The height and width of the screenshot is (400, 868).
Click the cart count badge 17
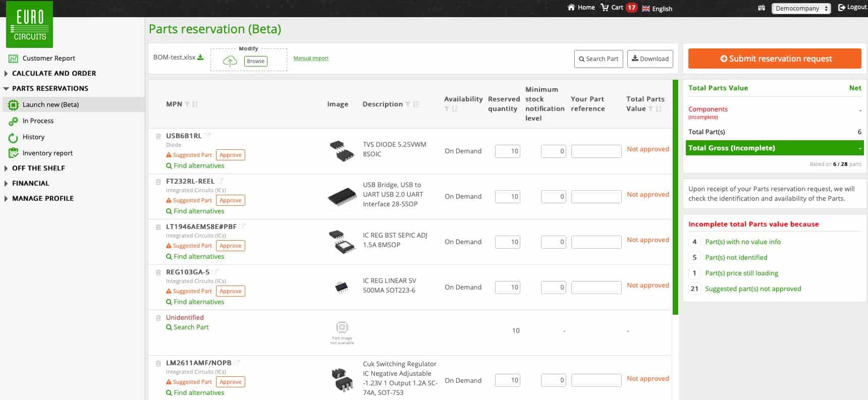(631, 8)
